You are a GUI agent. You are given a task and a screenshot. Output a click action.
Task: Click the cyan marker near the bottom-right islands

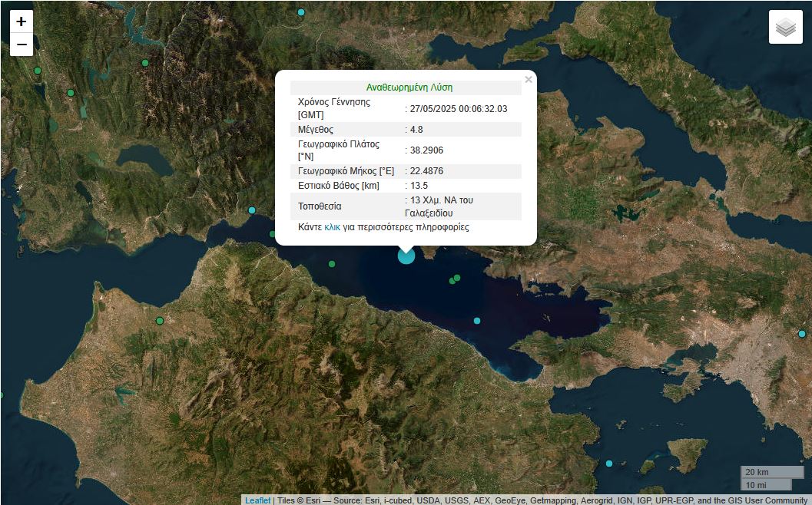tap(609, 464)
